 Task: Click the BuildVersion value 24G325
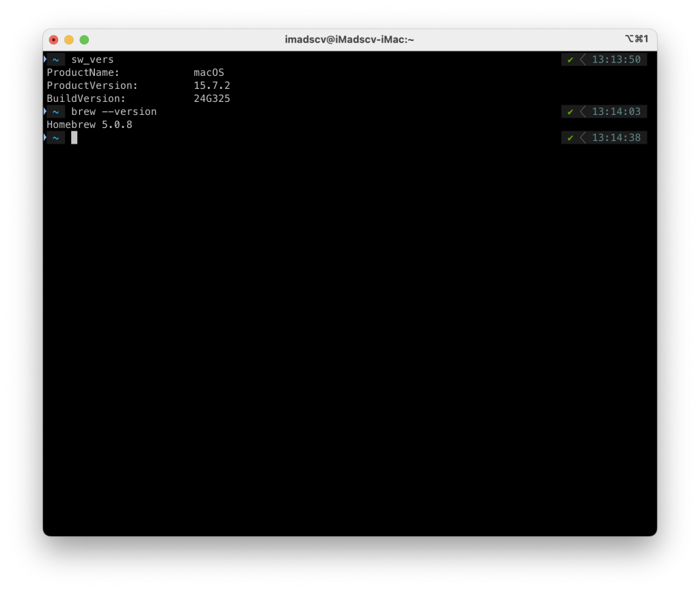click(212, 99)
